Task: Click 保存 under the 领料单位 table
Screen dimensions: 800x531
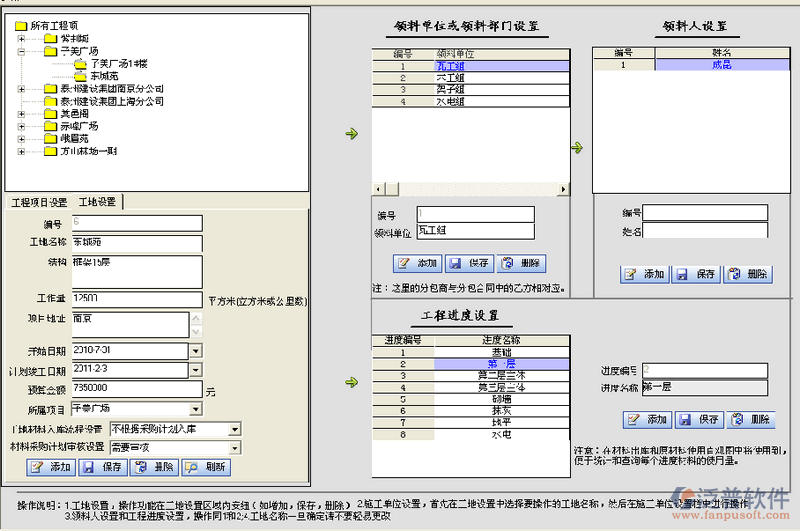Action: pos(470,264)
